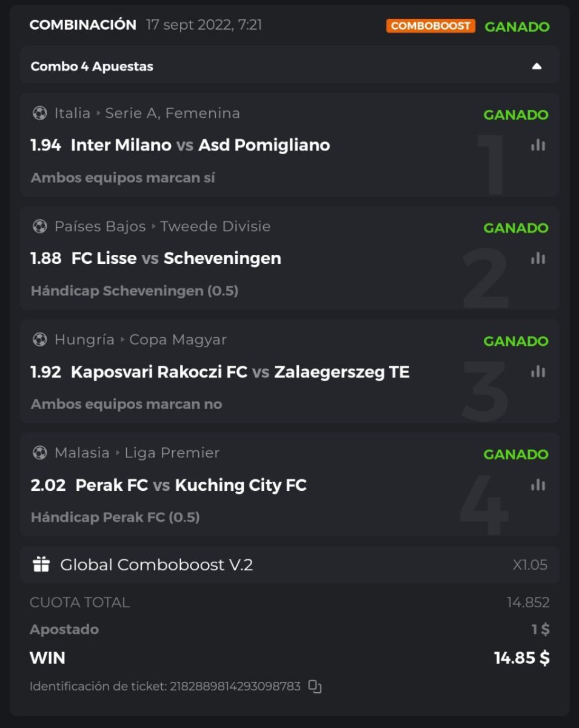This screenshot has width=579, height=728.
Task: Copy the ticket identification number
Action: [315, 687]
